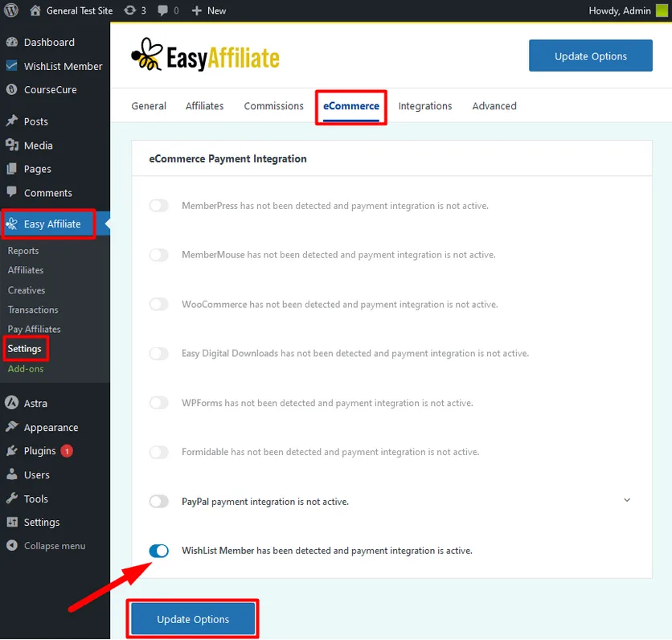Click the Astra logo icon
Image resolution: width=672 pixels, height=640 pixels.
click(12, 403)
